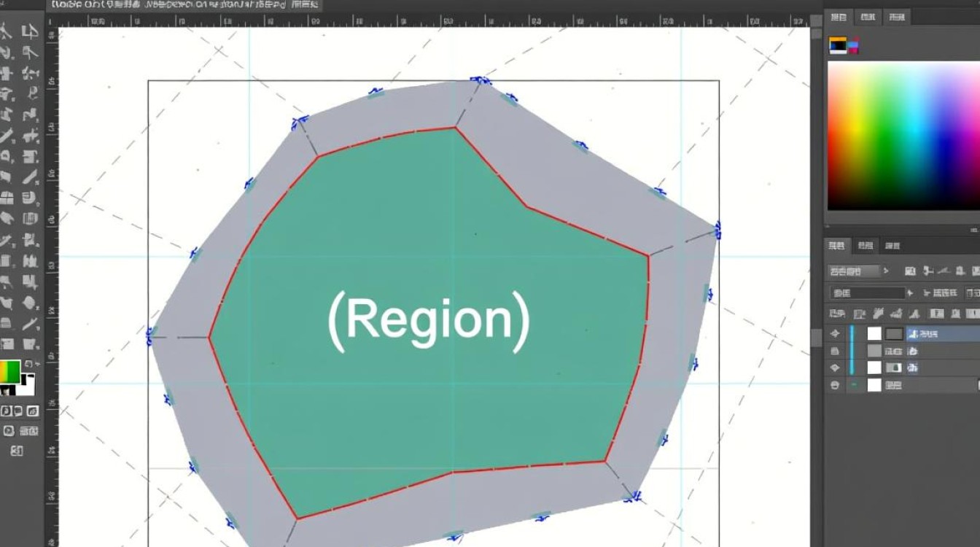The width and height of the screenshot is (980, 547).
Task: Open the layer filter type dropdown
Action: (854, 271)
